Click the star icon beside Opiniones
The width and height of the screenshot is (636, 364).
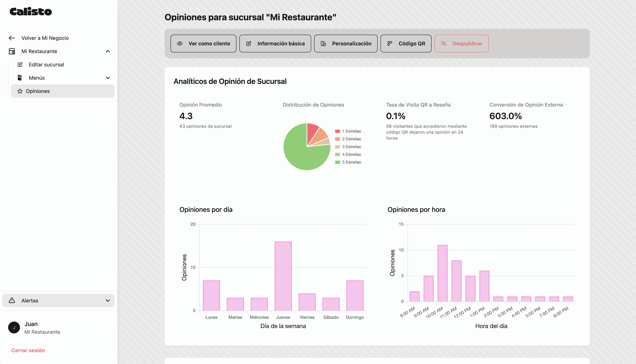coord(20,91)
